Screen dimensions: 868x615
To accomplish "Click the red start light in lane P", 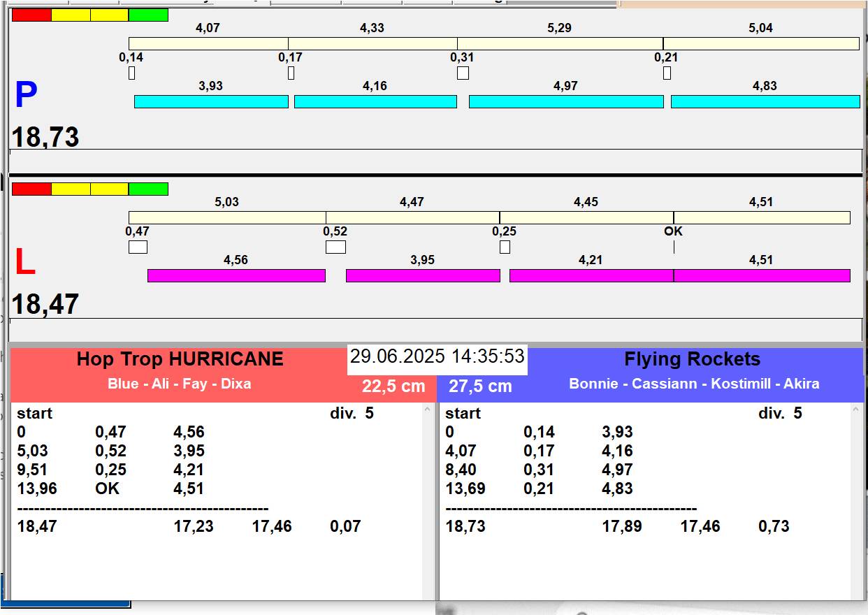I will [31, 15].
